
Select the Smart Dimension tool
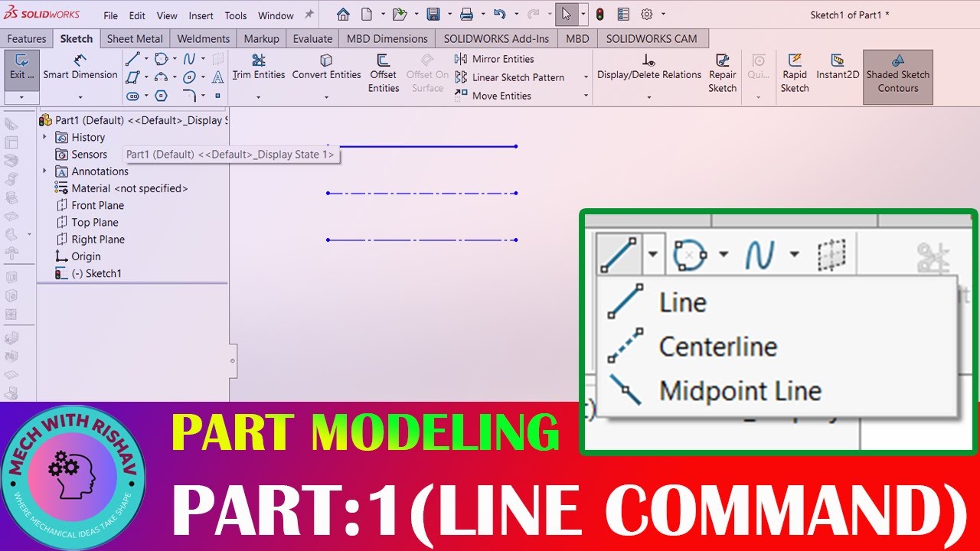click(80, 67)
